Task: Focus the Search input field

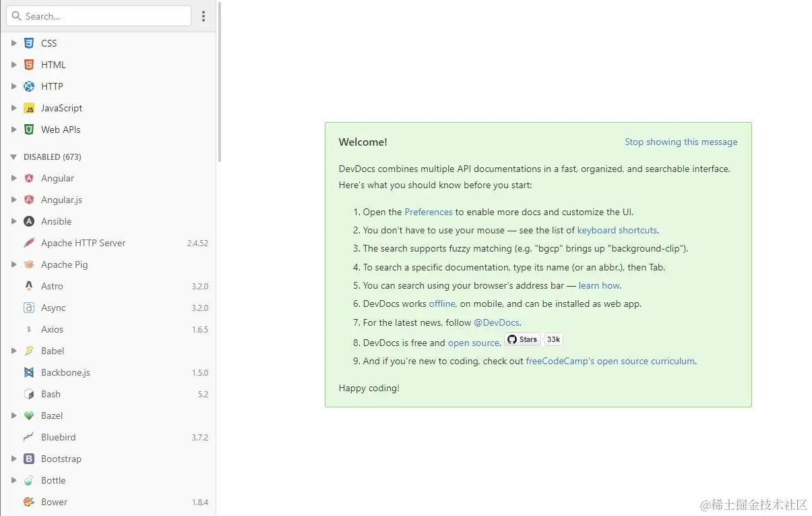Action: [99, 16]
